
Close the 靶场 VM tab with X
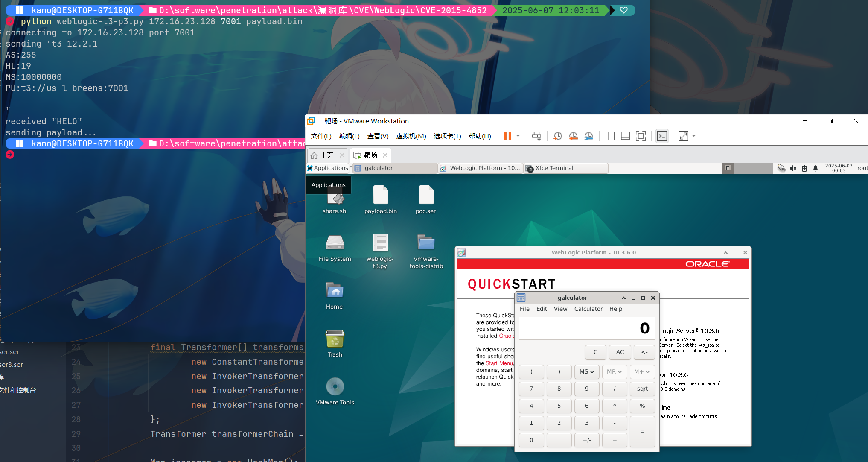click(x=385, y=155)
